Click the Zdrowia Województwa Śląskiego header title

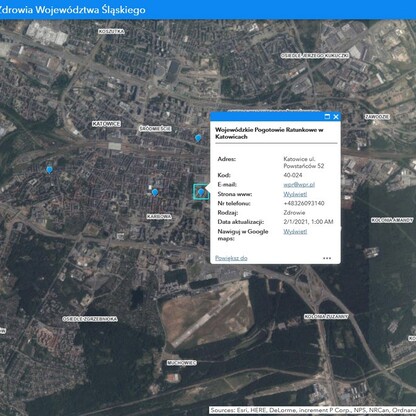click(x=73, y=9)
